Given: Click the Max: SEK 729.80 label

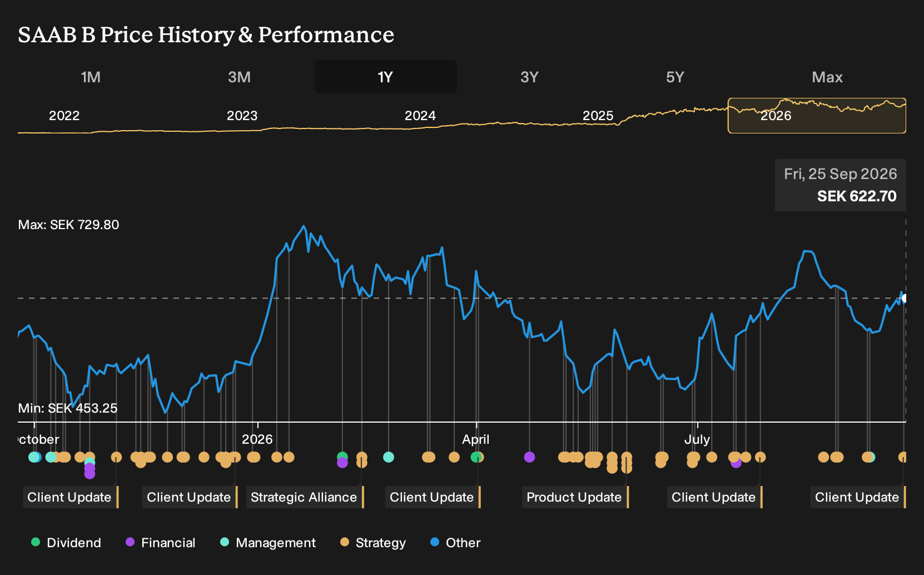Looking at the screenshot, I should [x=68, y=225].
